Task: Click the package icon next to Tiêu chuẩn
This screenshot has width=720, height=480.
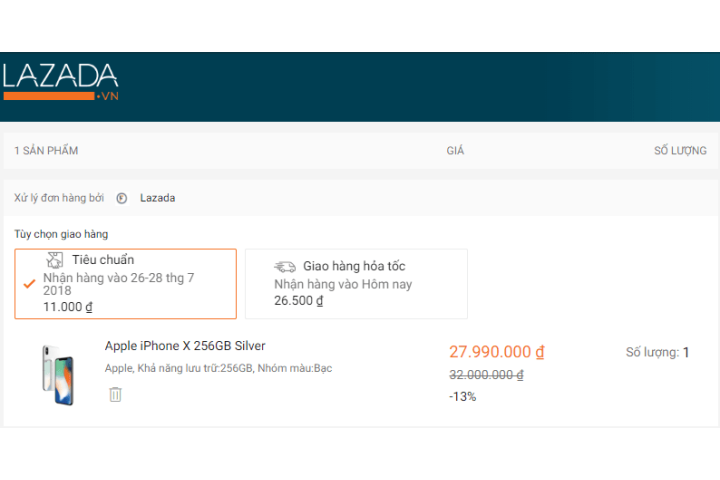Action: point(55,260)
